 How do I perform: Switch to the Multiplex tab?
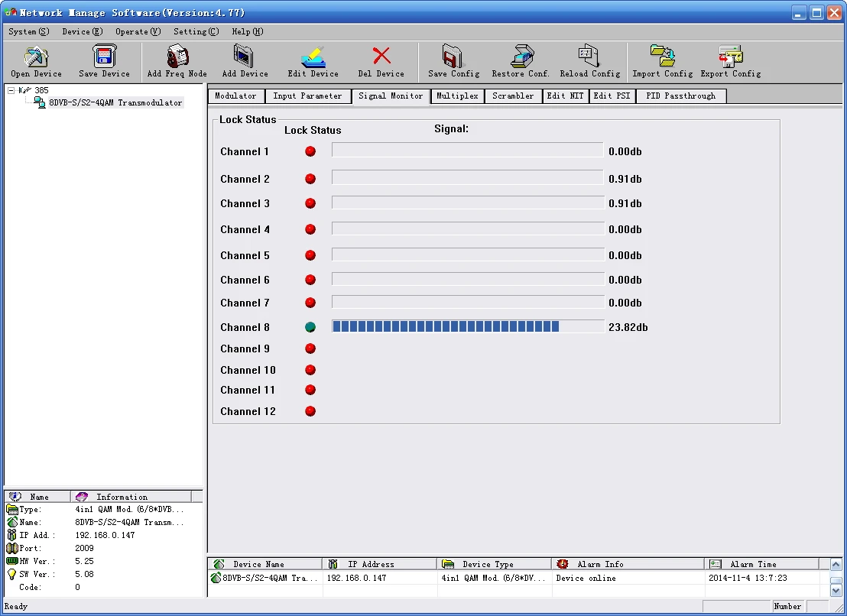click(x=457, y=96)
